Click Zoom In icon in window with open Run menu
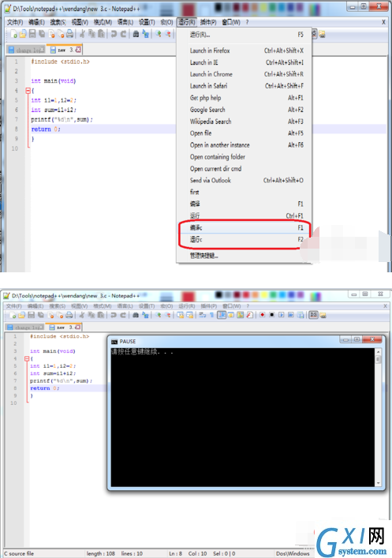The height and width of the screenshot is (558, 392). pyautogui.click(x=159, y=34)
